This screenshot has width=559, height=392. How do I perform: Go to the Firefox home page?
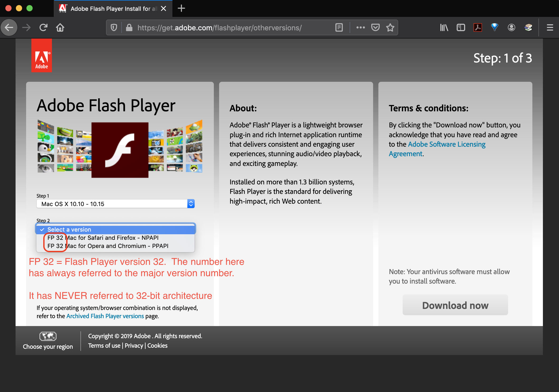60,27
